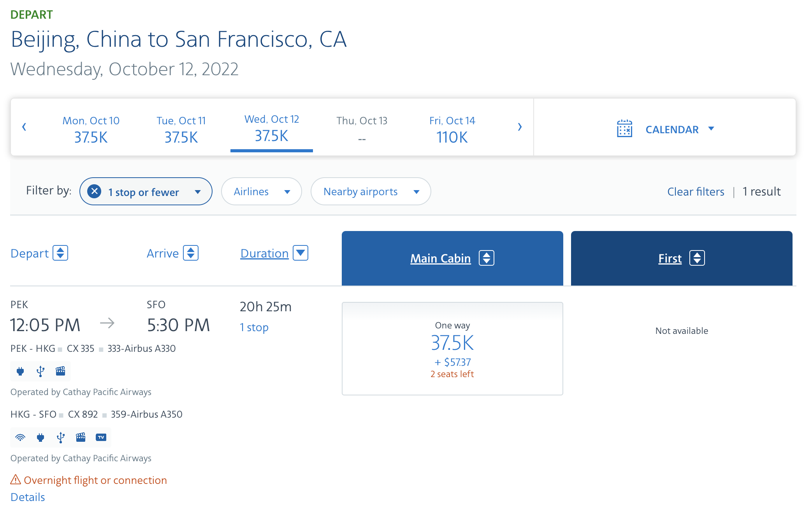This screenshot has width=812, height=508.
Task: Select the 37.5K Main Cabin fare box
Action: point(452,348)
